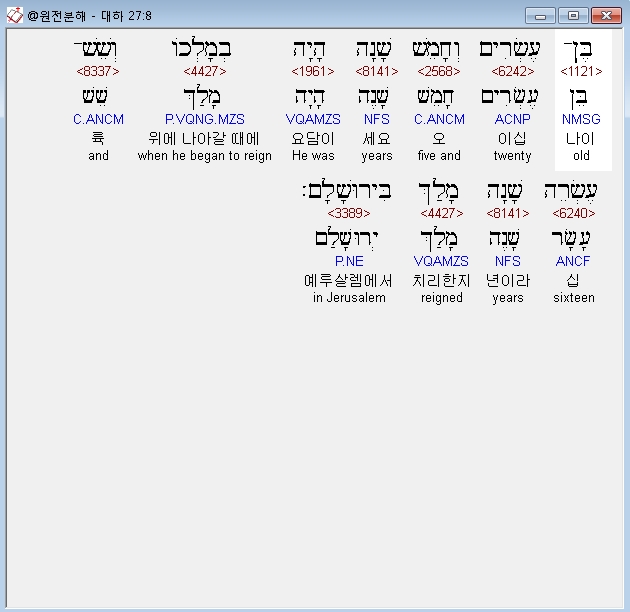Click Strong's number <8141> in second row
This screenshot has width=630, height=612.
[x=508, y=213]
